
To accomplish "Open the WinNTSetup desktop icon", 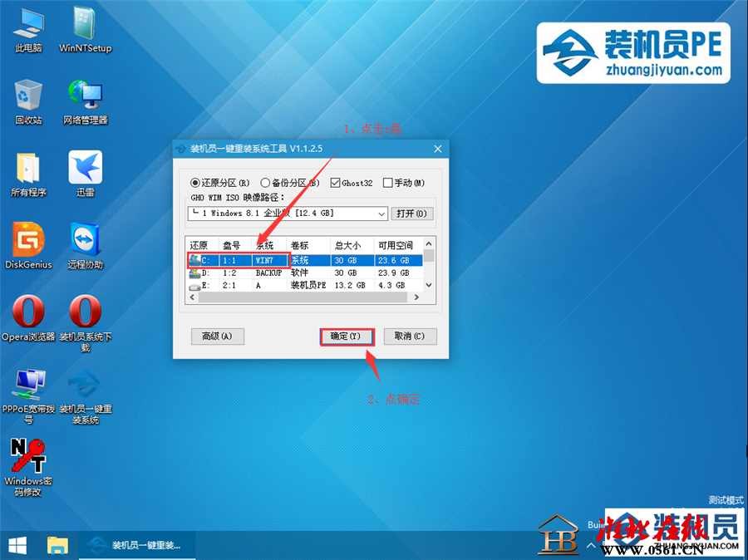I will click(86, 30).
